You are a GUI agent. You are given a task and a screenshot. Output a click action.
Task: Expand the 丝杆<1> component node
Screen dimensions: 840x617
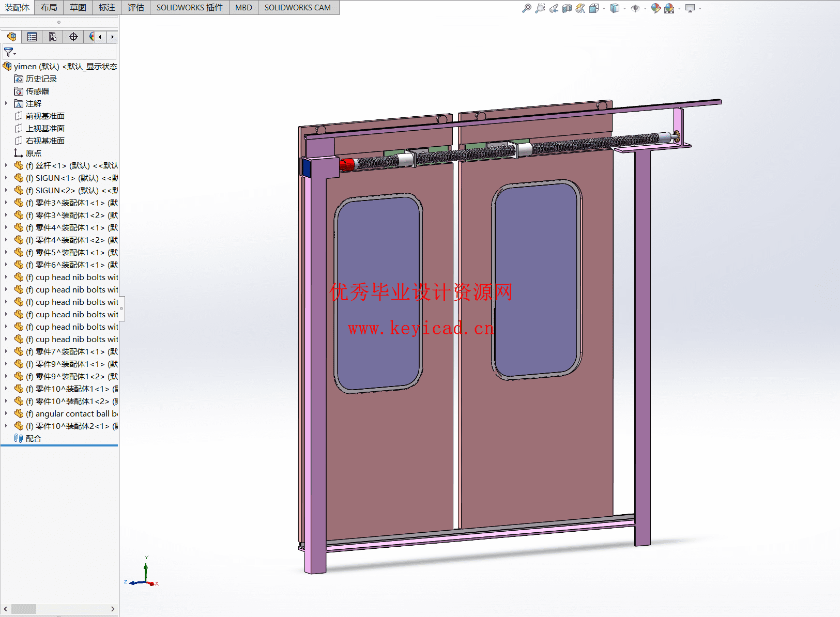pyautogui.click(x=6, y=165)
